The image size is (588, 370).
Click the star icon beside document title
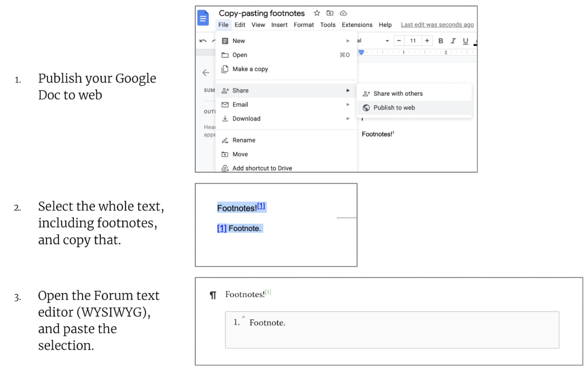click(317, 13)
